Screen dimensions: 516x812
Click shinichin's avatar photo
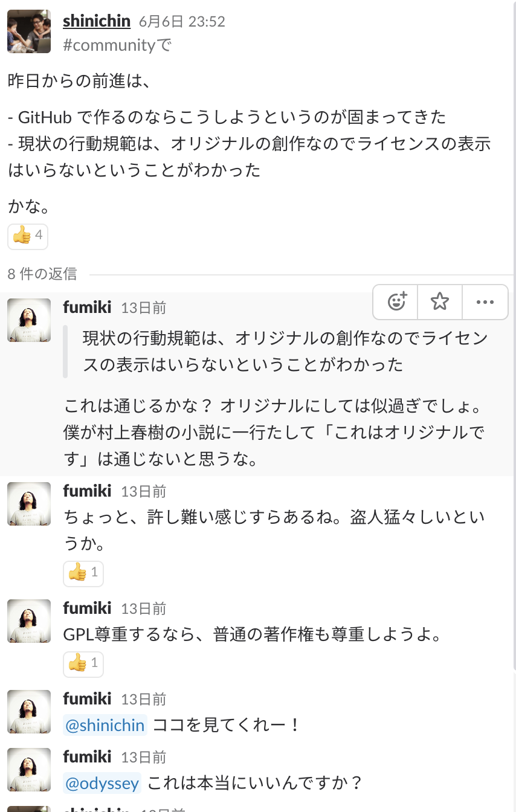(x=29, y=31)
